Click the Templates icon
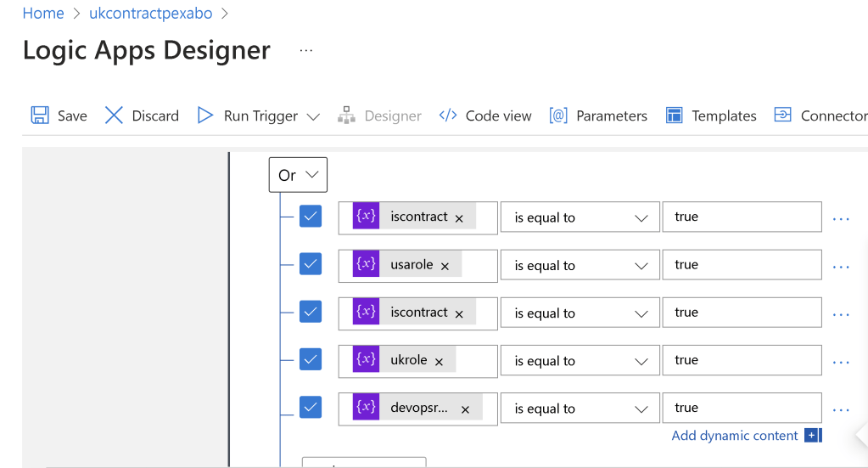The width and height of the screenshot is (868, 468). (674, 116)
